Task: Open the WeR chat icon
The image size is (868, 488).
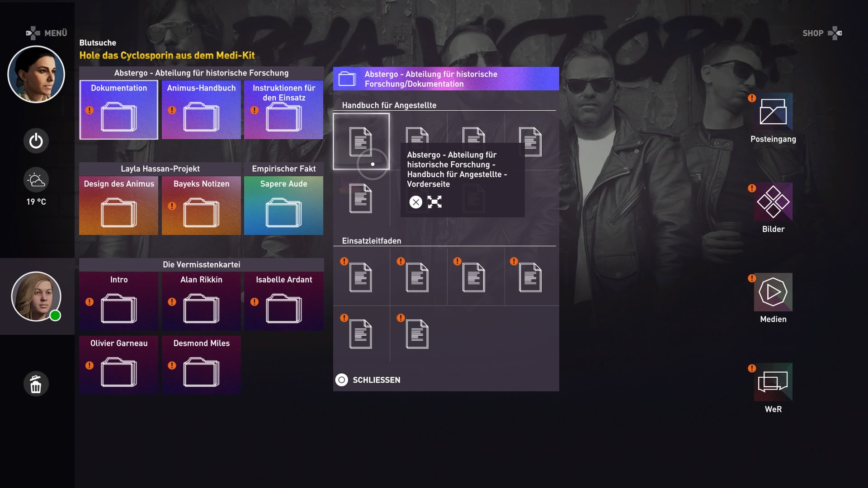Action: 773,382
